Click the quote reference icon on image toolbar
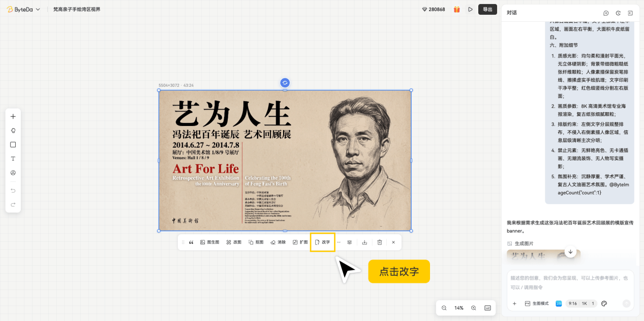 click(x=191, y=242)
